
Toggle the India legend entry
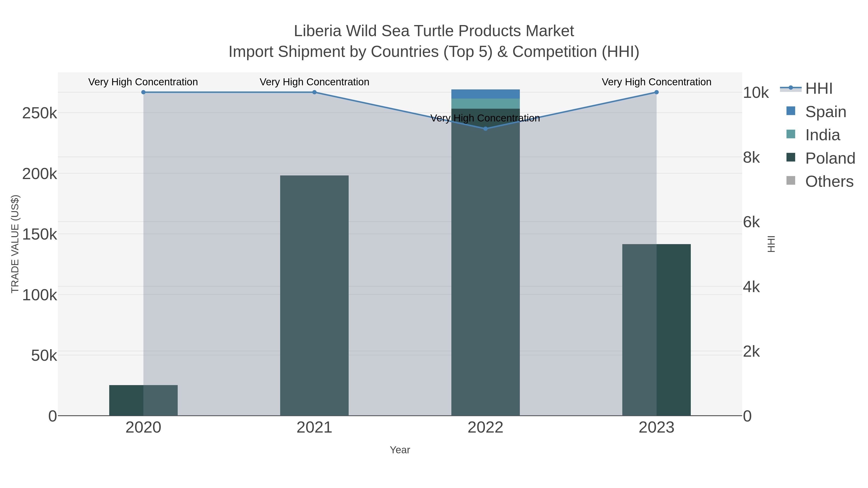813,135
